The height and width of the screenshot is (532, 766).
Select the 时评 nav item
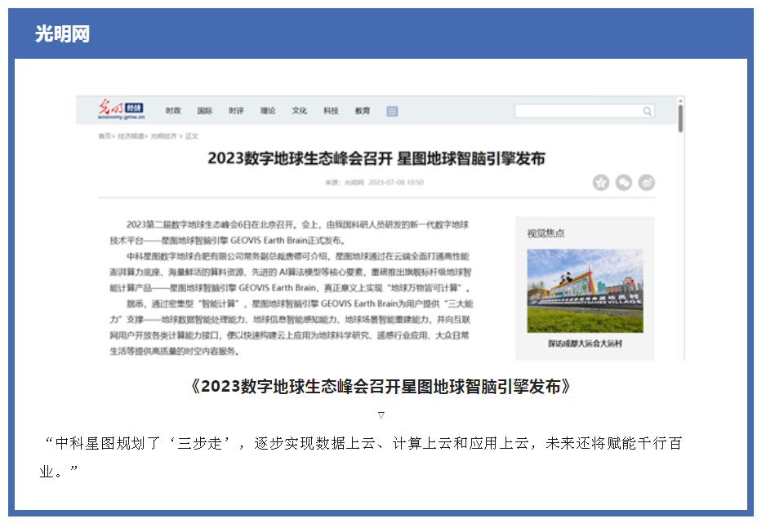236,111
